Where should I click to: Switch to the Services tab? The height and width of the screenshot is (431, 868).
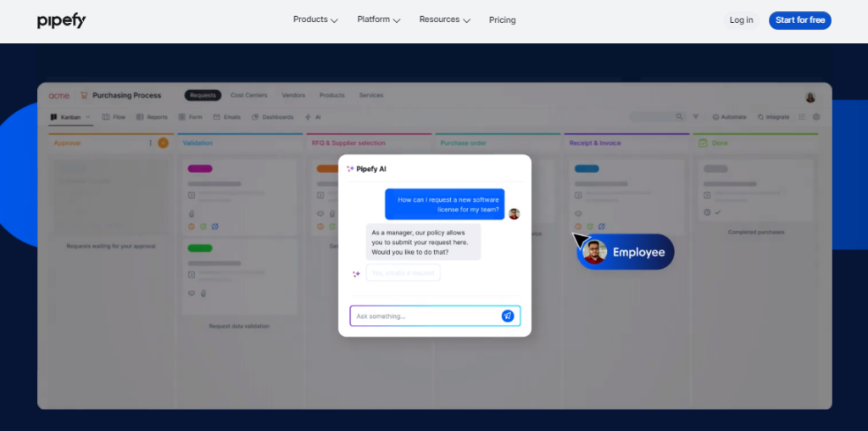click(x=371, y=95)
